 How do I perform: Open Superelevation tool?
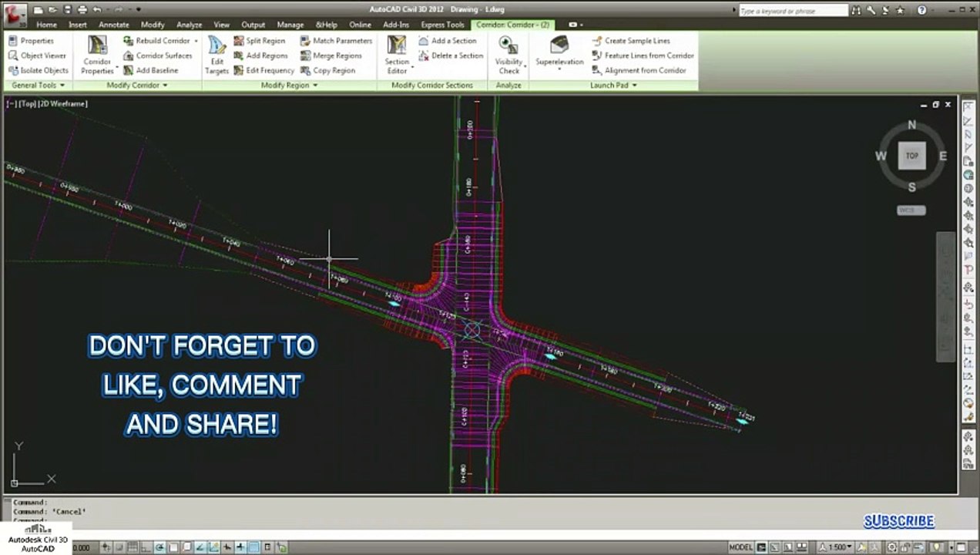pos(559,52)
